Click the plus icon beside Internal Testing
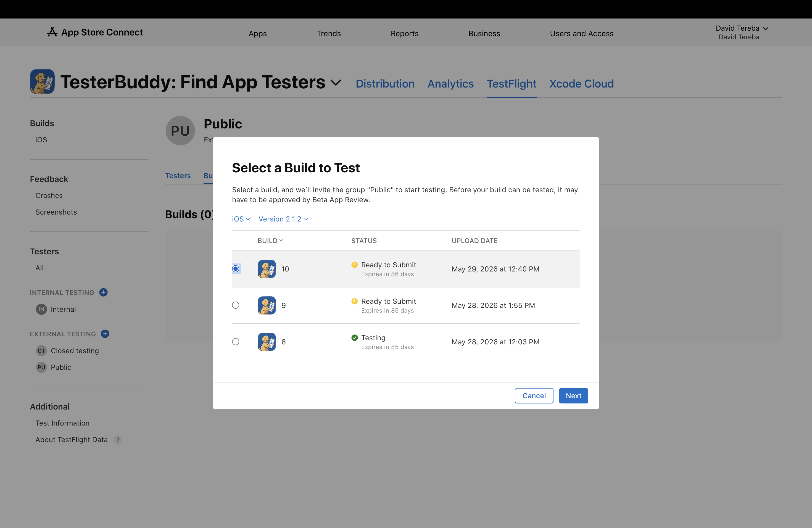812x528 pixels. coord(103,292)
